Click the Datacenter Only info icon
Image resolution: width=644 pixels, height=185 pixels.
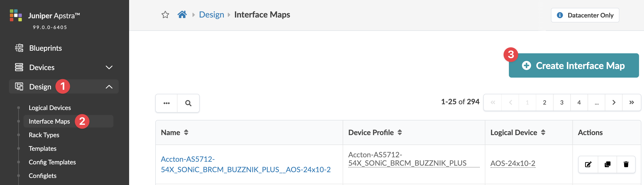tap(560, 15)
